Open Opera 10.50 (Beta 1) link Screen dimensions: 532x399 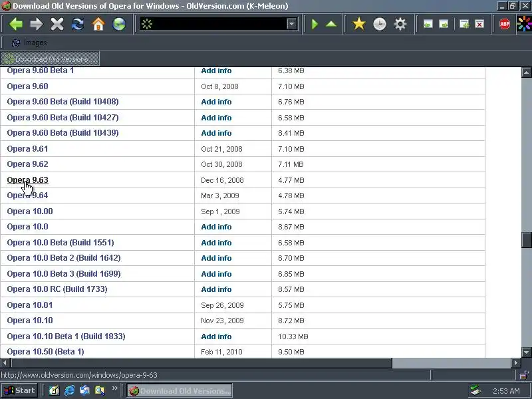pos(45,352)
